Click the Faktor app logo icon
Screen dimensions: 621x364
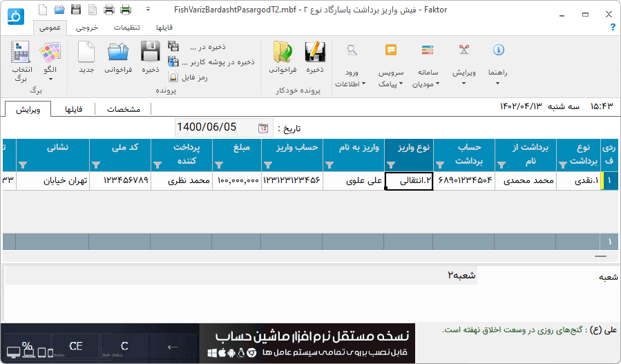click(16, 17)
